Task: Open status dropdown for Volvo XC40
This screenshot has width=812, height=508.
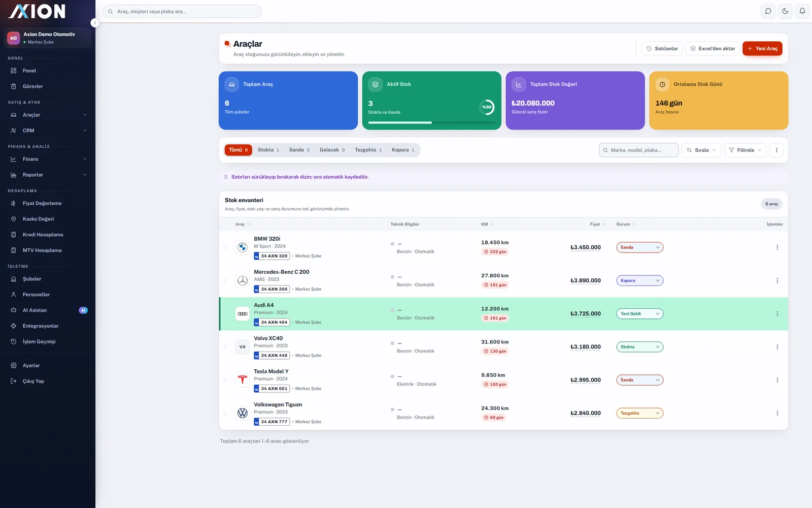Action: click(x=639, y=347)
